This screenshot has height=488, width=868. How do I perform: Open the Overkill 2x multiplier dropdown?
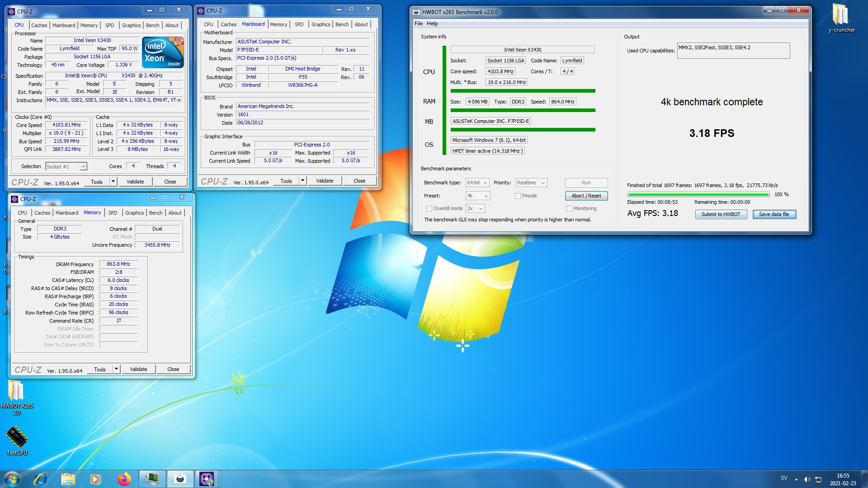475,209
